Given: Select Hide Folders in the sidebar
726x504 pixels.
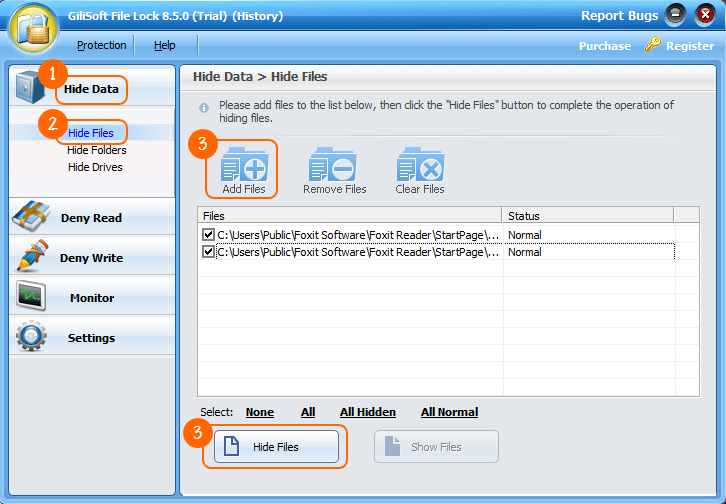Looking at the screenshot, I should click(x=96, y=150).
